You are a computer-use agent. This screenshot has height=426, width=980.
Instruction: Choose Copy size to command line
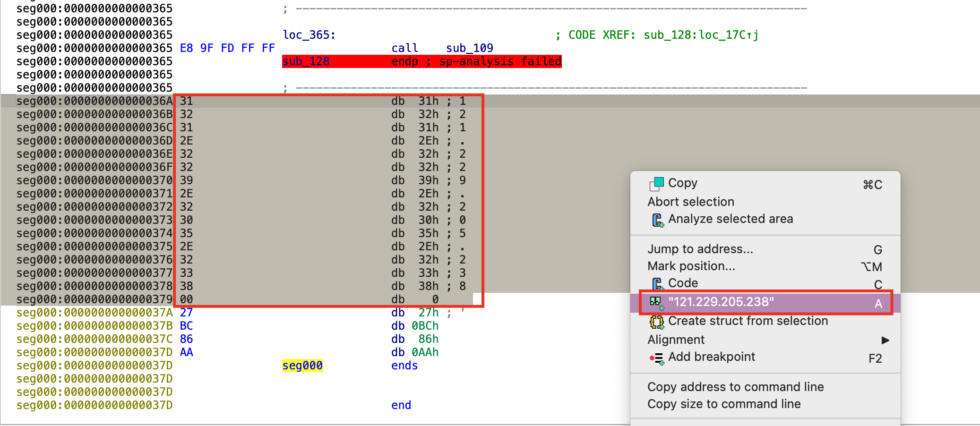coord(723,404)
